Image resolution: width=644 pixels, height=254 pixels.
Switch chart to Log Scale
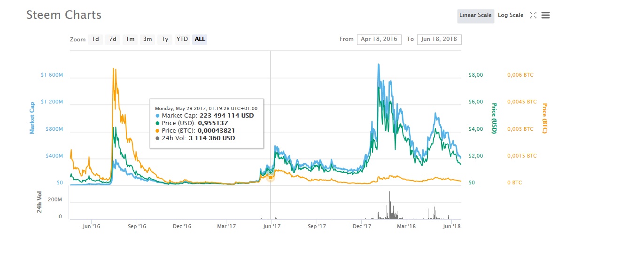pyautogui.click(x=511, y=16)
